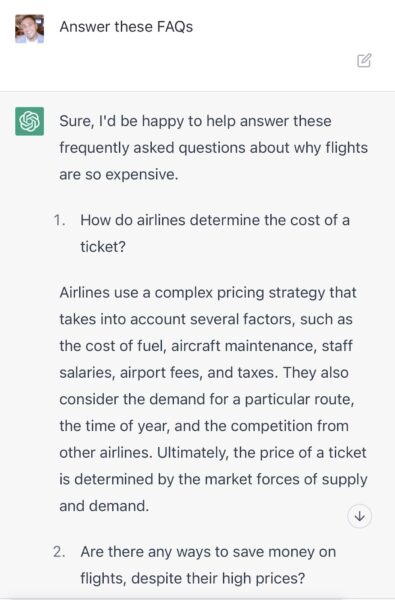Click the "Airlines use a complex pricing strategy" line
Viewport: 395px width, 600px height.
[208, 293]
